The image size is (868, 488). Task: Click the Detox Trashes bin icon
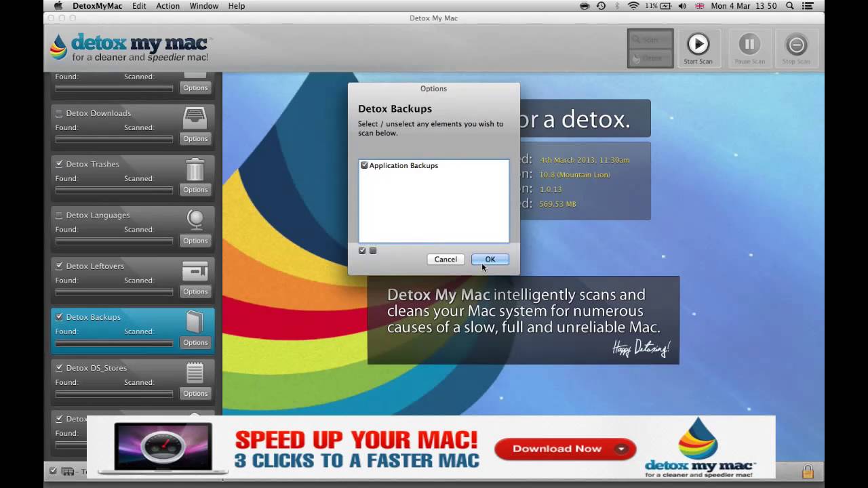pos(195,169)
